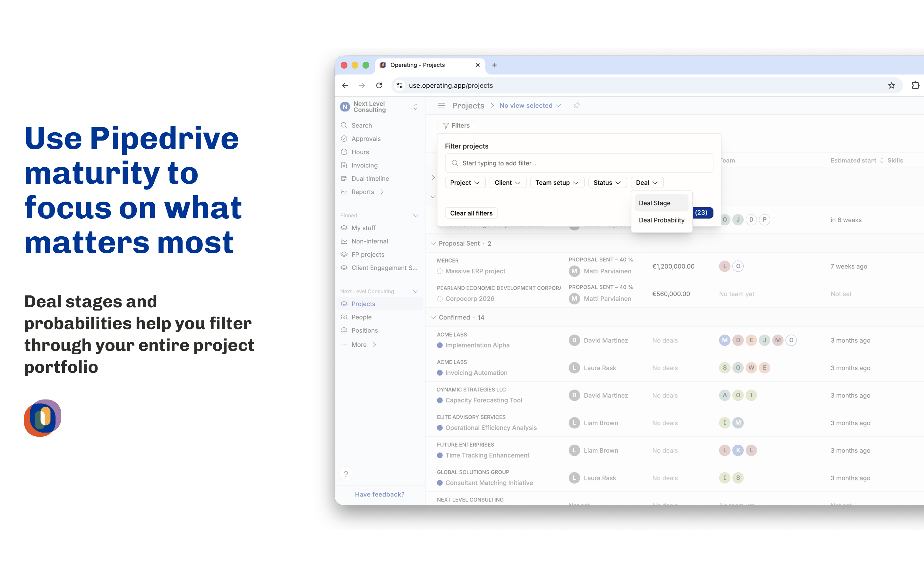This screenshot has height=578, width=924.
Task: Open Consultant Matching Initiative project
Action: pyautogui.click(x=489, y=483)
